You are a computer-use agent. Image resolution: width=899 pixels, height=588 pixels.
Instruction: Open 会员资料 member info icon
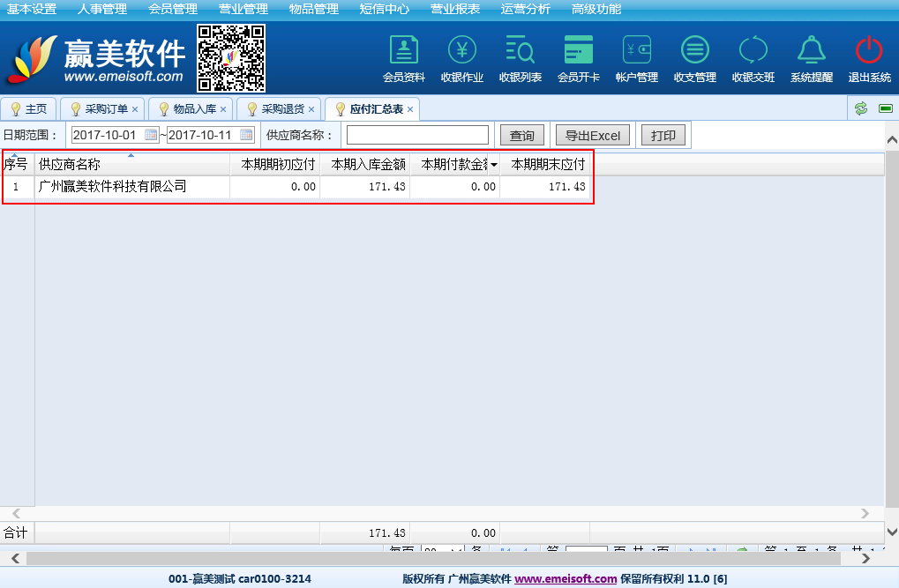tap(404, 50)
